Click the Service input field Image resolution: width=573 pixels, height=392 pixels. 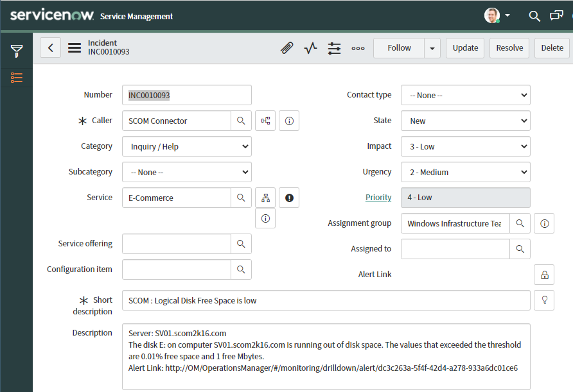(177, 198)
